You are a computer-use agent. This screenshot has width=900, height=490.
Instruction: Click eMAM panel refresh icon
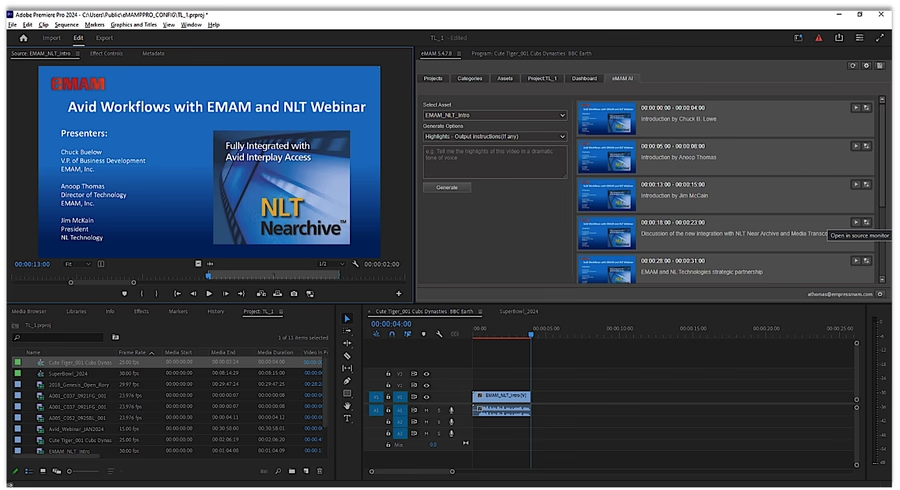tap(853, 66)
